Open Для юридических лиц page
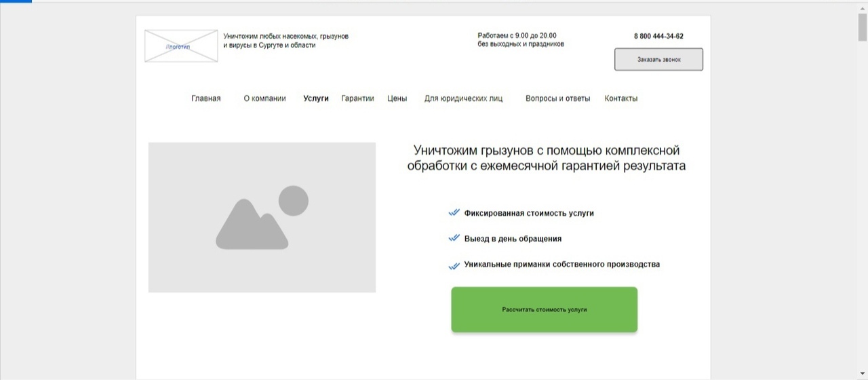 tap(464, 98)
